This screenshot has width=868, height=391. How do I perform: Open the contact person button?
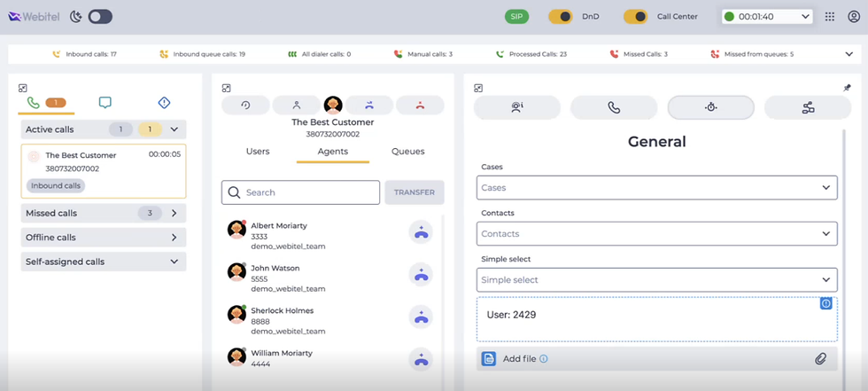click(x=296, y=106)
